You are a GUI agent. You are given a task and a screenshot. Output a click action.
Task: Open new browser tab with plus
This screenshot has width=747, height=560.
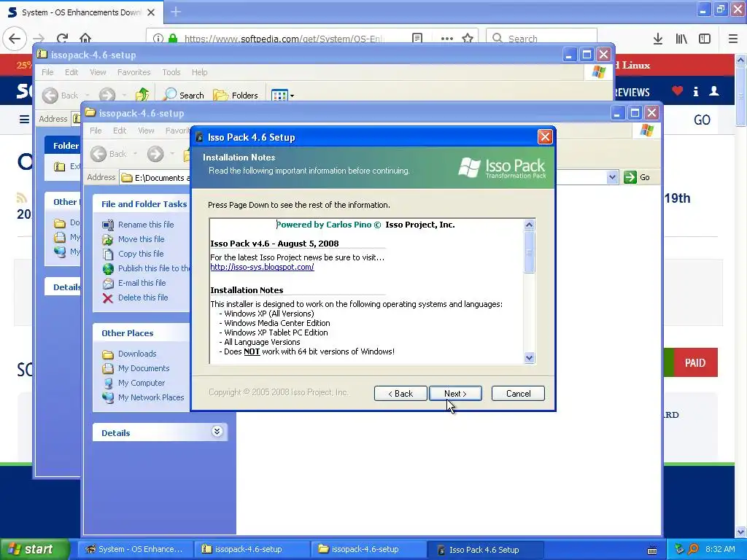click(176, 12)
